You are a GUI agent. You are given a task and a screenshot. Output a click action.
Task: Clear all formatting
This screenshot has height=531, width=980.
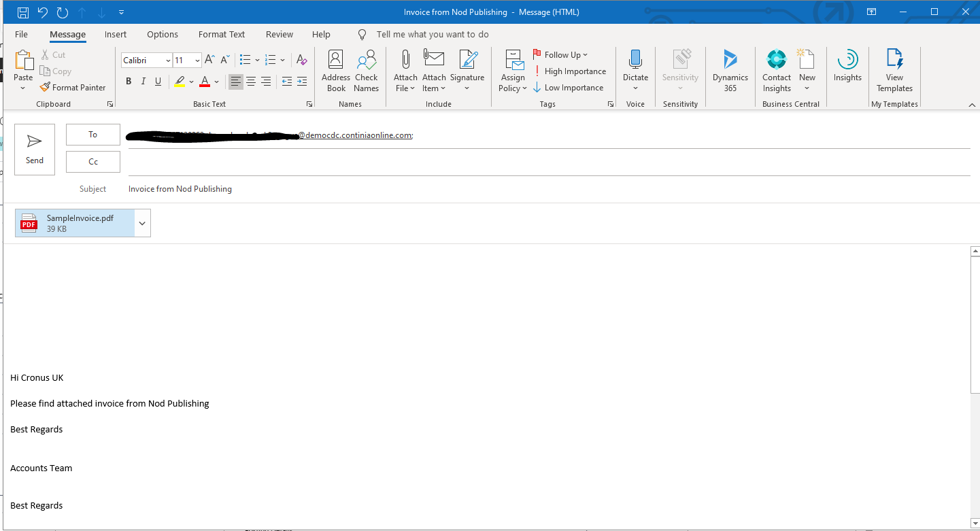click(302, 61)
